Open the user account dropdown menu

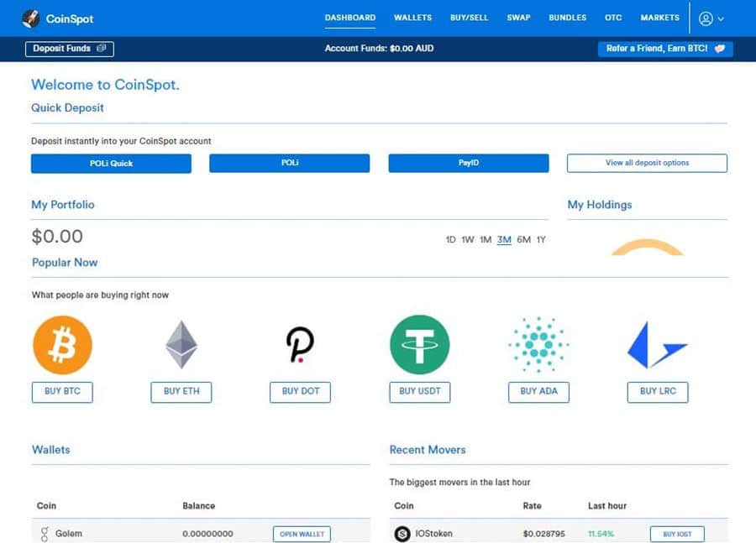711,18
